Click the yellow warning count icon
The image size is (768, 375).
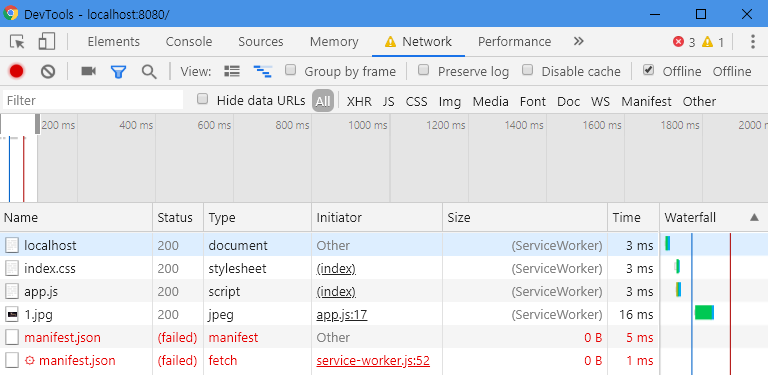[707, 42]
